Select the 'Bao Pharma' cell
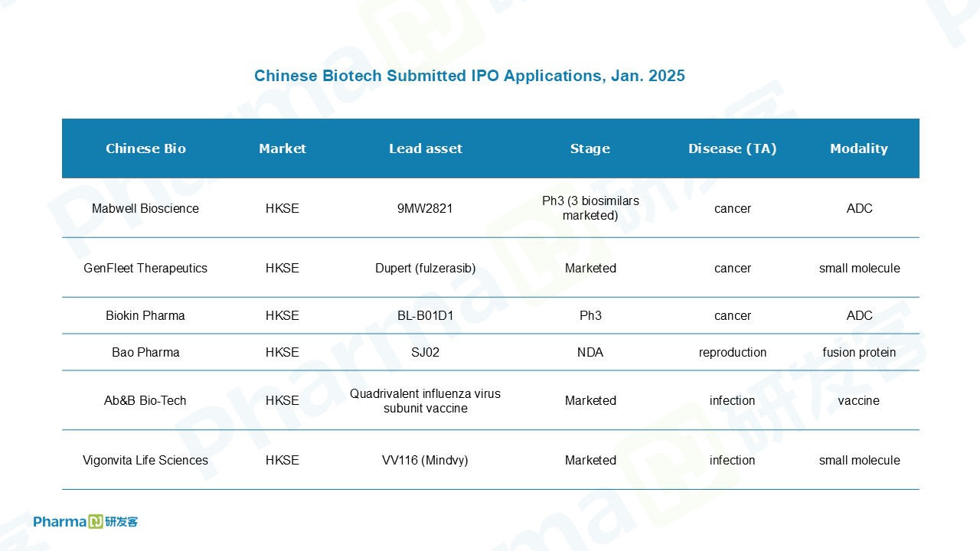The width and height of the screenshot is (980, 551). point(145,352)
